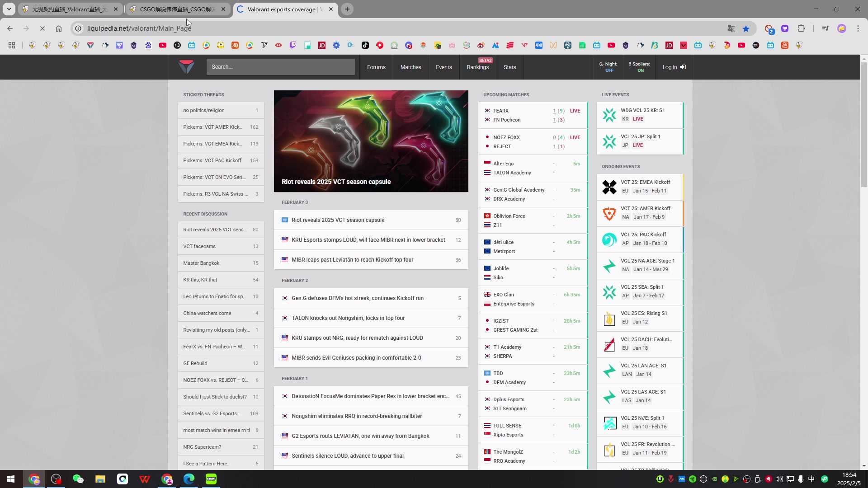Open FEARX vs FN Pocheon live match
The width and height of the screenshot is (868, 488).
pos(533,115)
